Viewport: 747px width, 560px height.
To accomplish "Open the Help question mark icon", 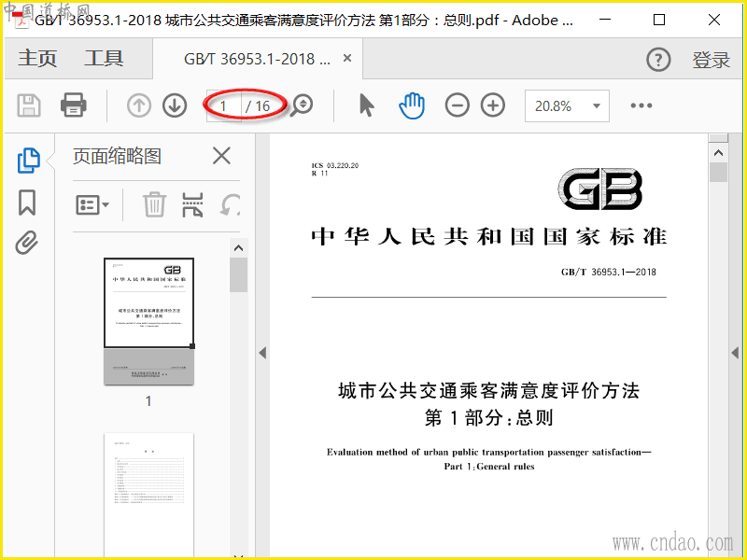I will (x=658, y=60).
